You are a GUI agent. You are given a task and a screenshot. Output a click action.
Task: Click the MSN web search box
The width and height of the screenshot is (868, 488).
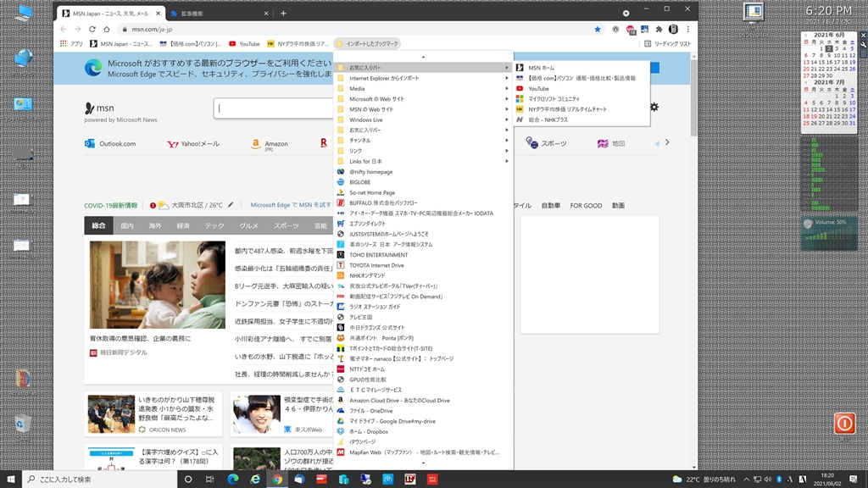pyautogui.click(x=274, y=108)
